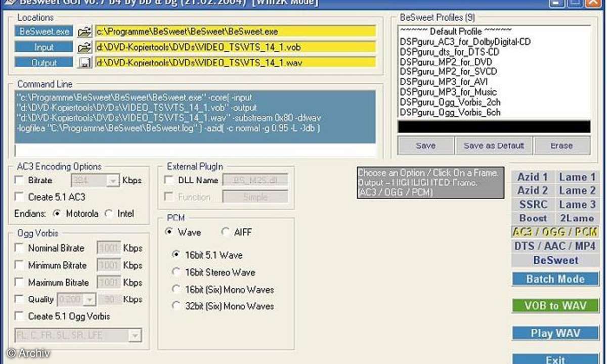Open the BeSweet frame
The height and width of the screenshot is (364, 607).
pyautogui.click(x=555, y=260)
